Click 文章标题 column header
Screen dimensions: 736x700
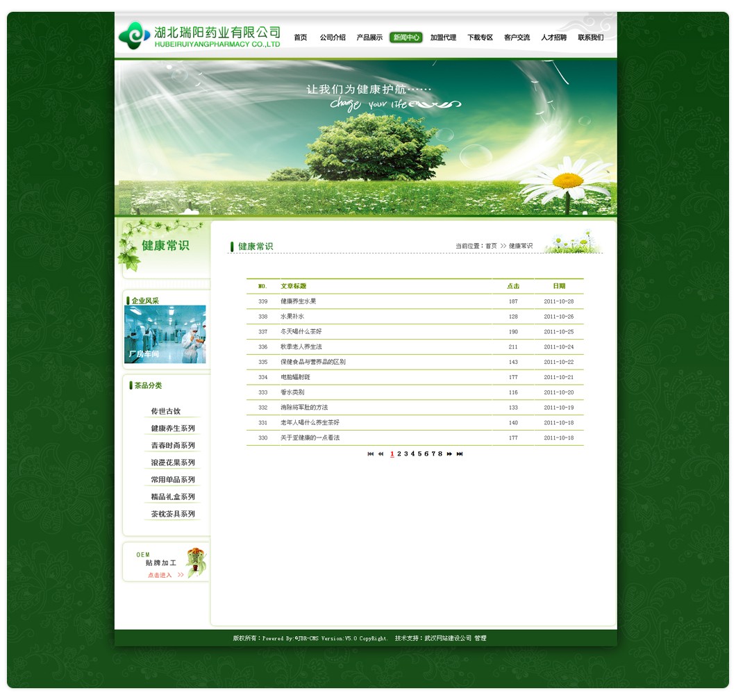click(x=294, y=286)
